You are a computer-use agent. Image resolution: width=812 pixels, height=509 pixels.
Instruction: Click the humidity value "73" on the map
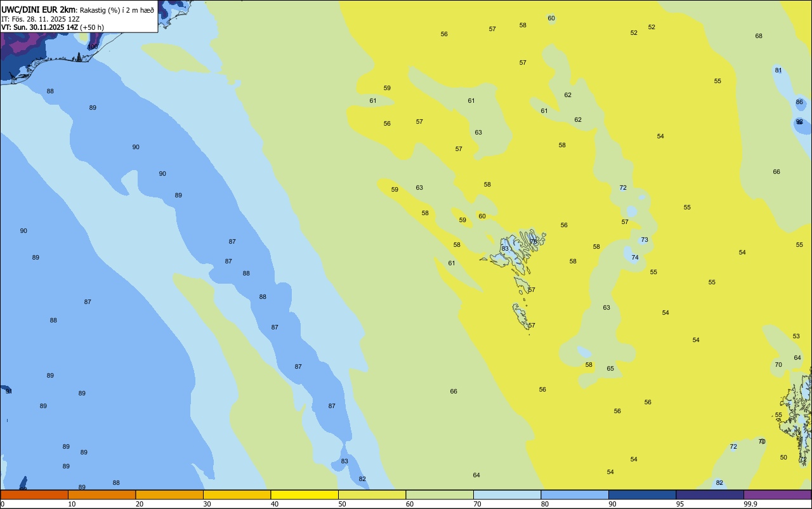click(645, 240)
